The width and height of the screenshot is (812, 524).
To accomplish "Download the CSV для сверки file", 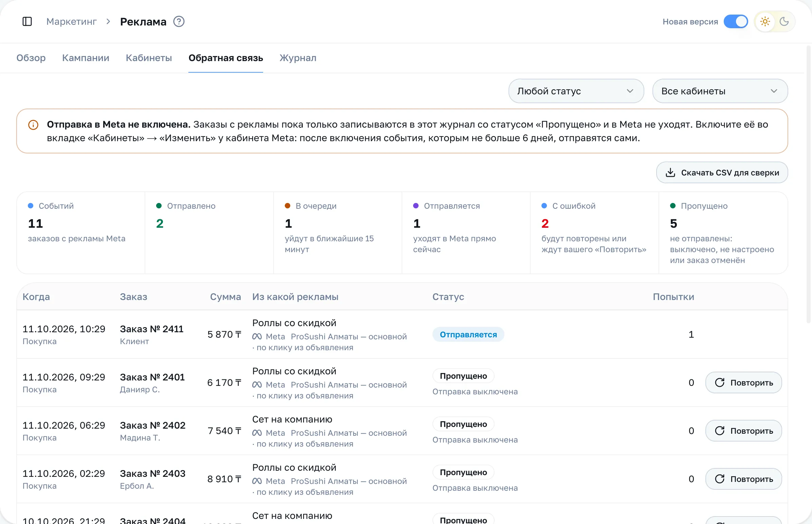I will [722, 172].
